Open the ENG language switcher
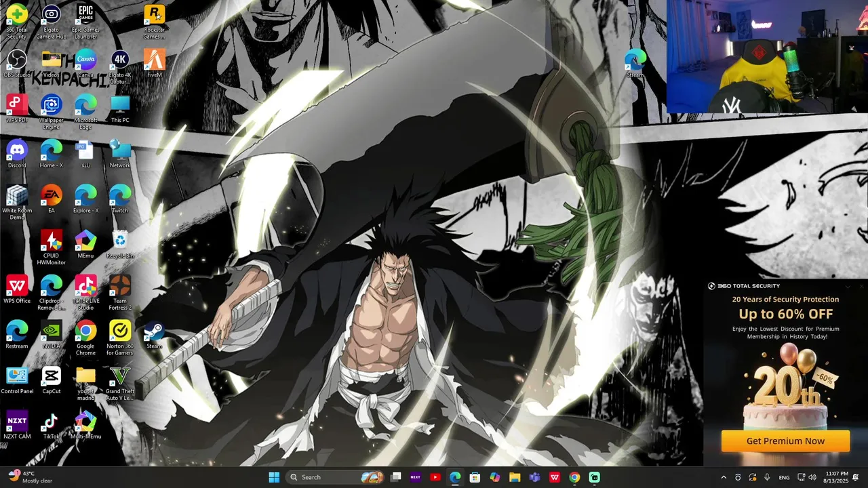The width and height of the screenshot is (868, 488). click(x=784, y=477)
